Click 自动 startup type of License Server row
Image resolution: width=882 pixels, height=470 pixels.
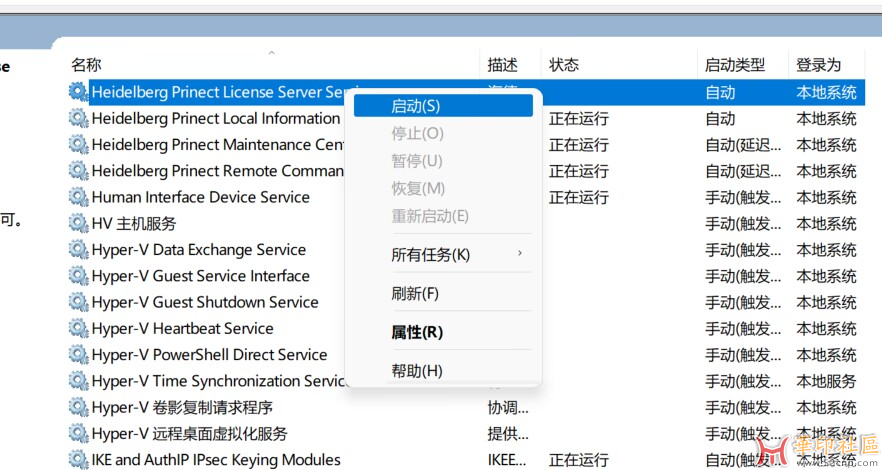[x=720, y=92]
